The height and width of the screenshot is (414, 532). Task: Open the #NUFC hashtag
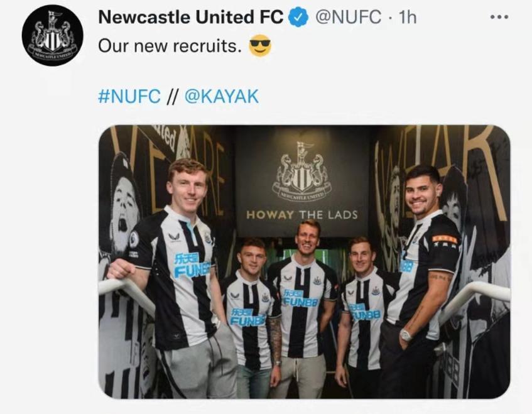129,96
